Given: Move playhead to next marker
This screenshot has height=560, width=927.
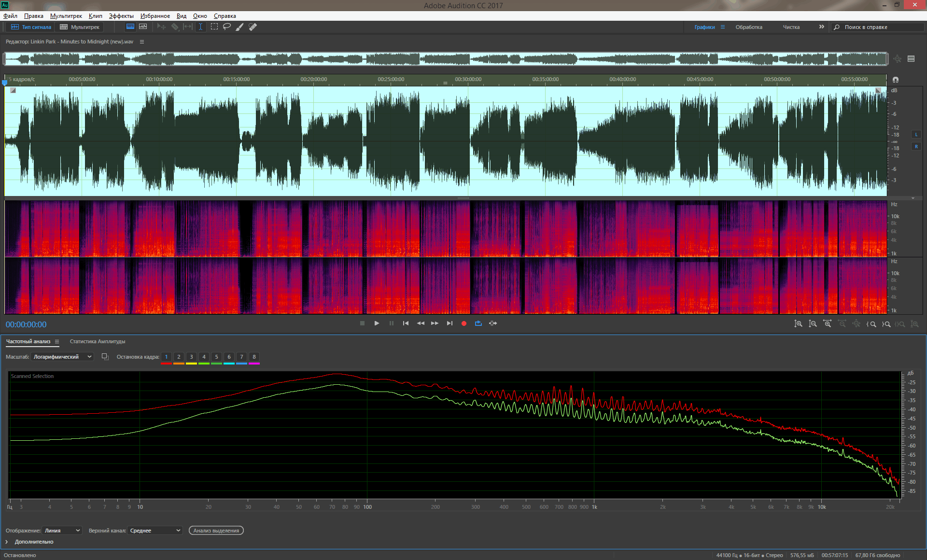Looking at the screenshot, I should 449,323.
